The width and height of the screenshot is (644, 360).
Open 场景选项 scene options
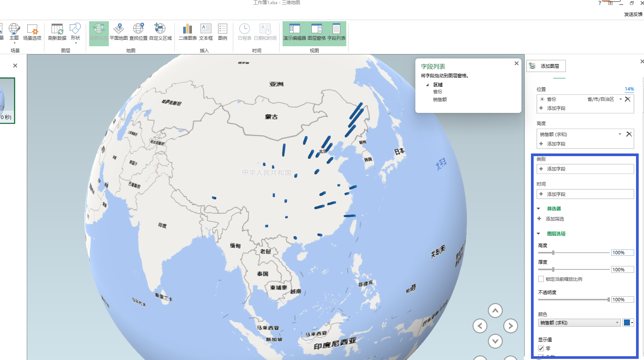click(x=32, y=32)
